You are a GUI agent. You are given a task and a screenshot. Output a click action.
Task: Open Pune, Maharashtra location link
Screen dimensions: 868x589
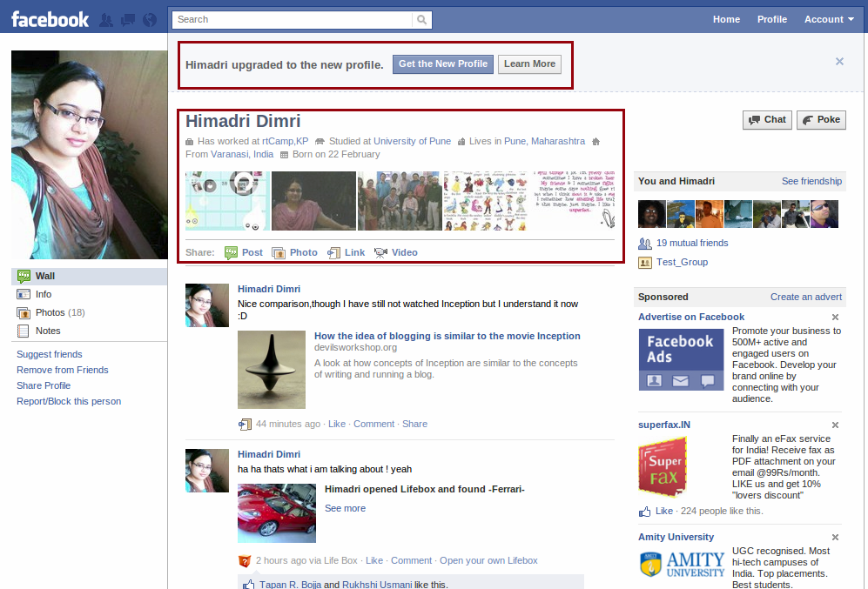click(544, 142)
